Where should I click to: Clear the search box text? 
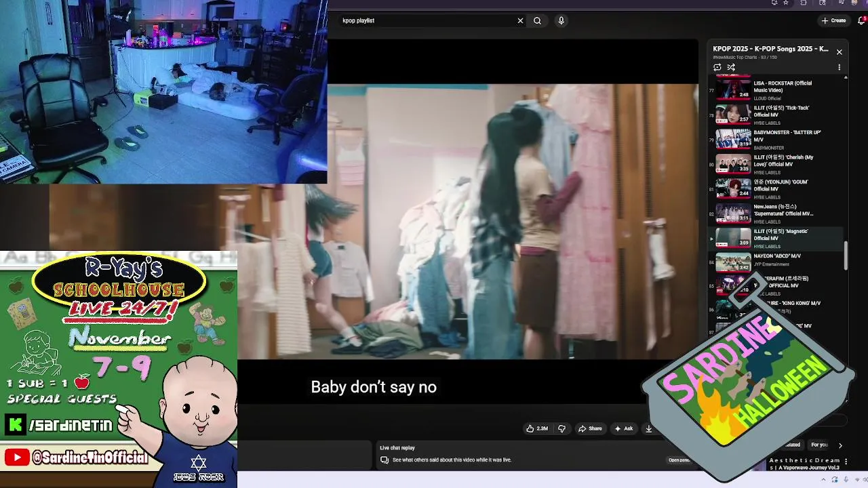click(520, 20)
